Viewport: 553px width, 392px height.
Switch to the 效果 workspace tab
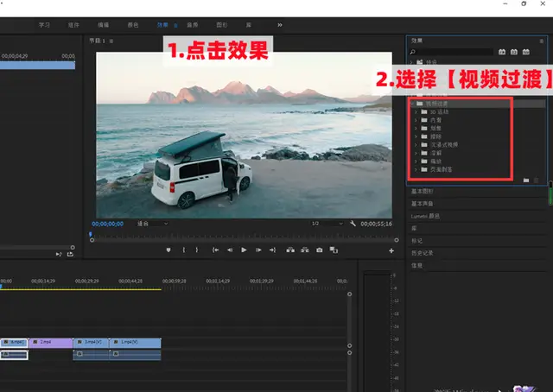coord(162,25)
